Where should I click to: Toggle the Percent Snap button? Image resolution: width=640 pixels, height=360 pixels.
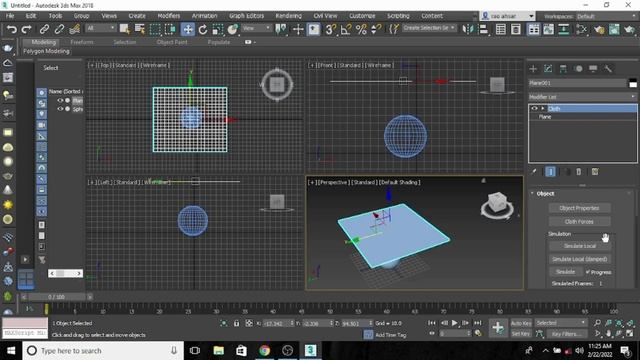[x=361, y=29]
